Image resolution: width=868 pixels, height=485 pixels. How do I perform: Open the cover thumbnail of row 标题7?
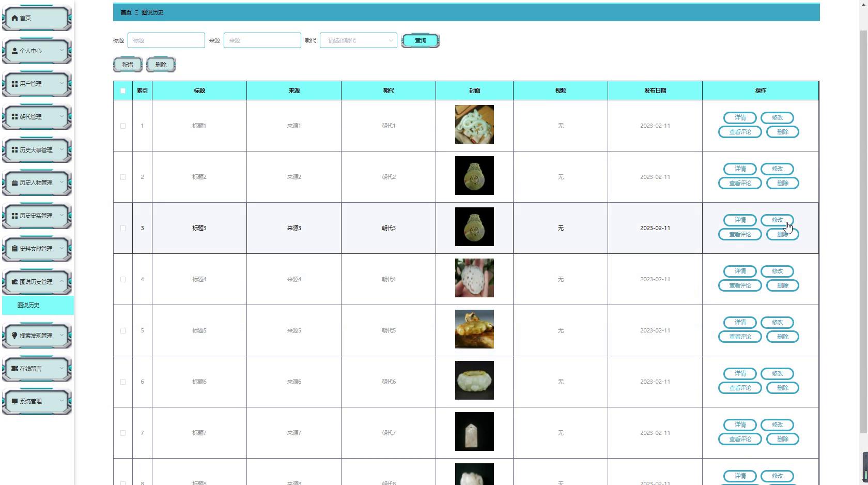pyautogui.click(x=474, y=432)
